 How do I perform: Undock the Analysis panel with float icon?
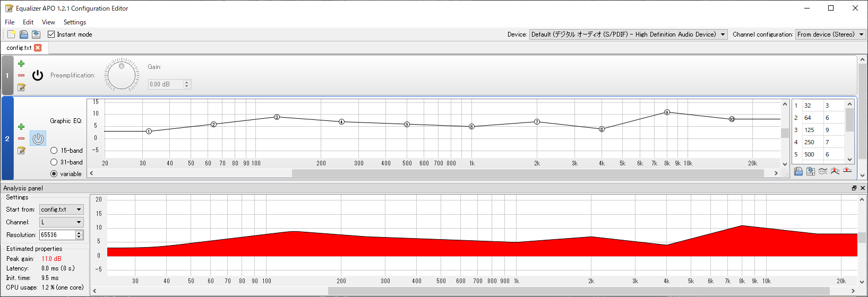(x=854, y=188)
